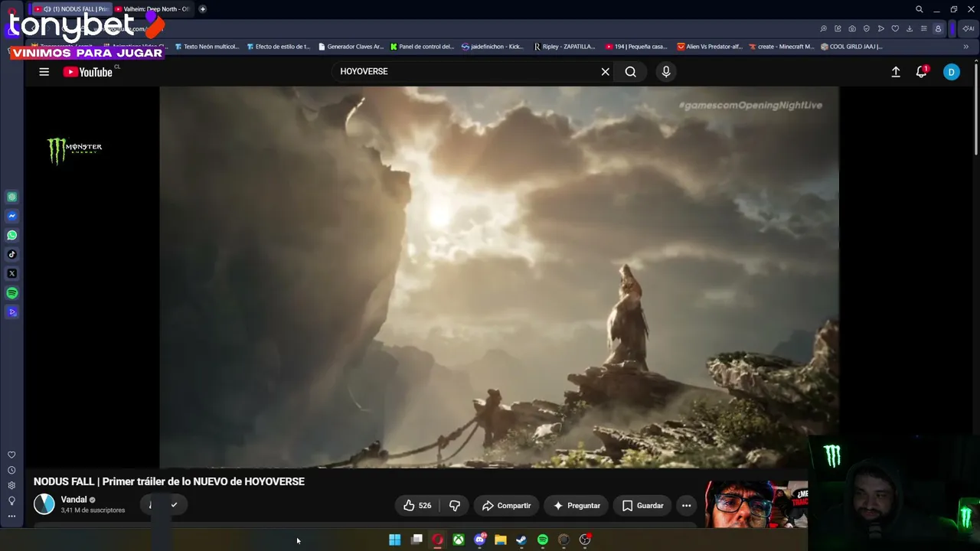
Task: Dislike the NODUS FALL video
Action: [455, 506]
